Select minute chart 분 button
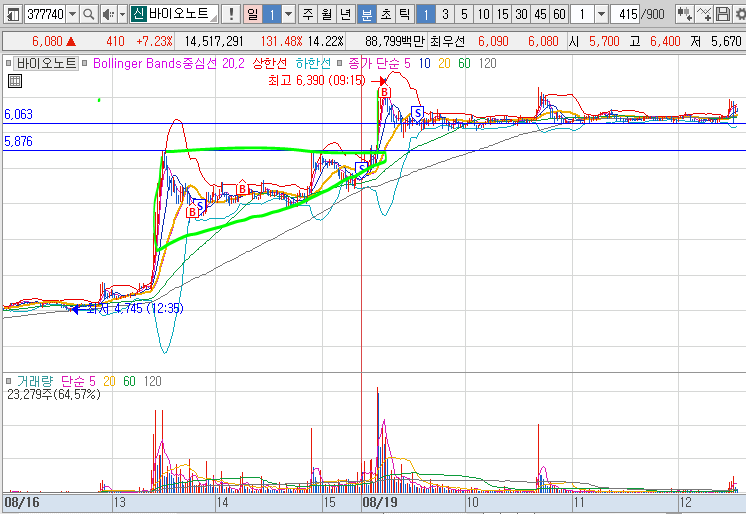The height and width of the screenshot is (514, 746). (366, 14)
